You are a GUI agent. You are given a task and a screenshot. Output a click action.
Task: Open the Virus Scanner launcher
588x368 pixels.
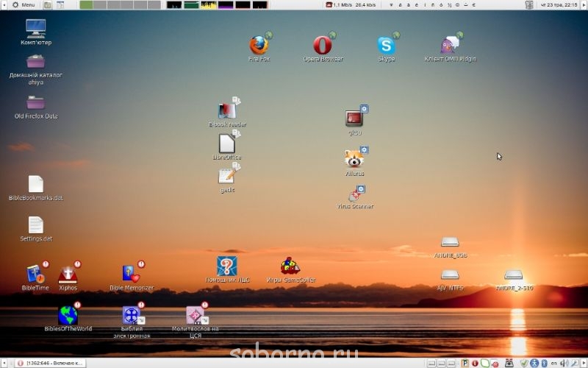pos(355,194)
